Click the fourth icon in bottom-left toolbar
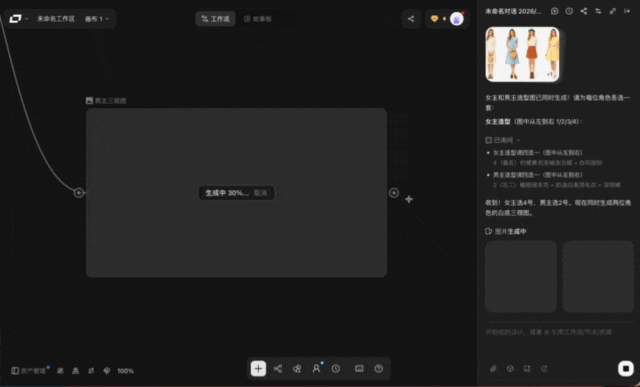Screen dimensions: 640x387 pos(91,371)
